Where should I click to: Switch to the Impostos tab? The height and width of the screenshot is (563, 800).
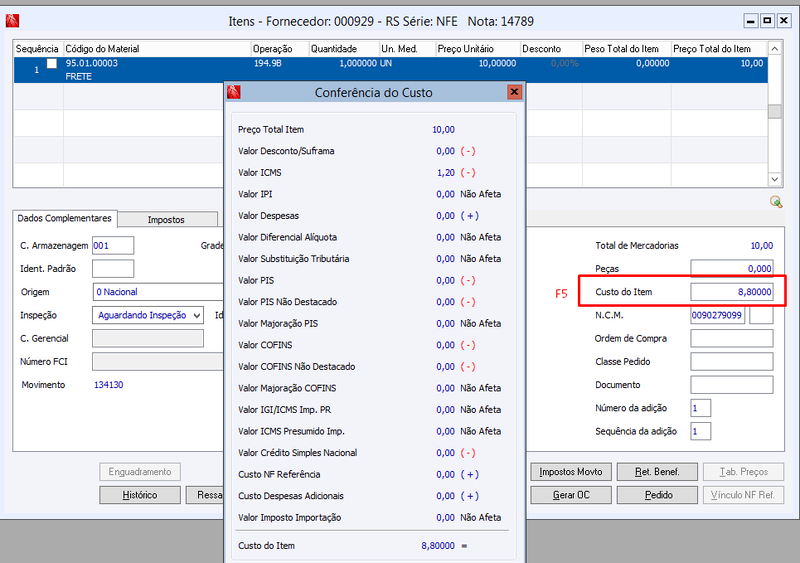[x=166, y=219]
